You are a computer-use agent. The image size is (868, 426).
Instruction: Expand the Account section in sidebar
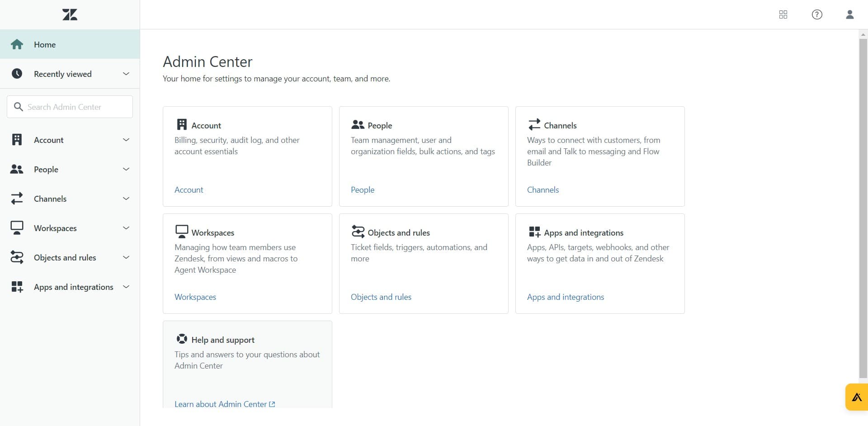tap(126, 140)
